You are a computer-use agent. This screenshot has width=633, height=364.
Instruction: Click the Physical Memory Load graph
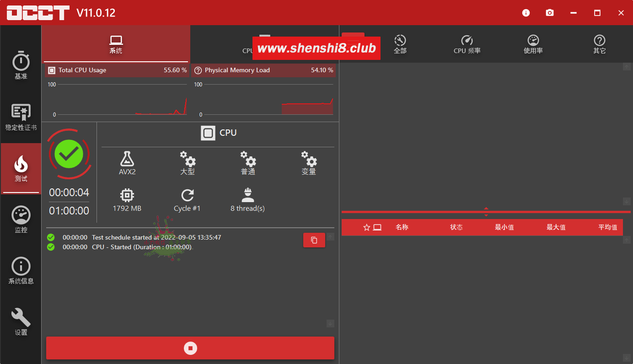pyautogui.click(x=263, y=99)
